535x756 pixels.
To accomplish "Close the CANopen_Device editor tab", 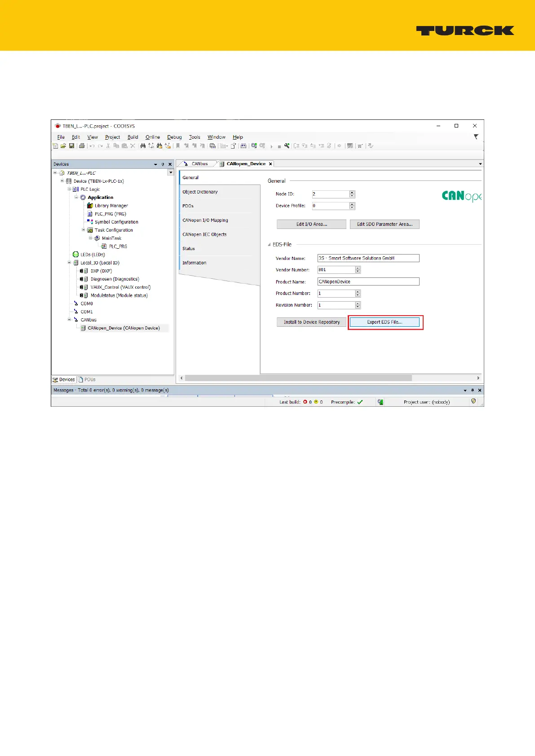I will 270,164.
